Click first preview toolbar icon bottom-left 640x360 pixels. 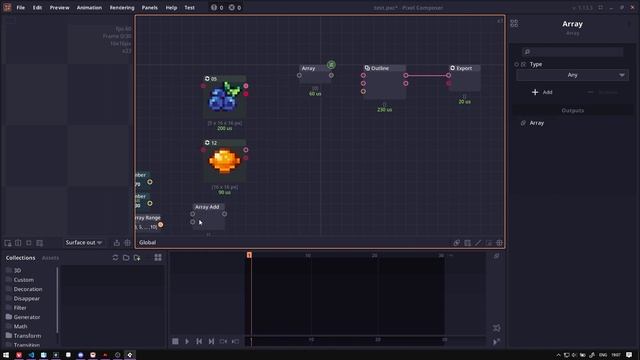[x=8, y=243]
